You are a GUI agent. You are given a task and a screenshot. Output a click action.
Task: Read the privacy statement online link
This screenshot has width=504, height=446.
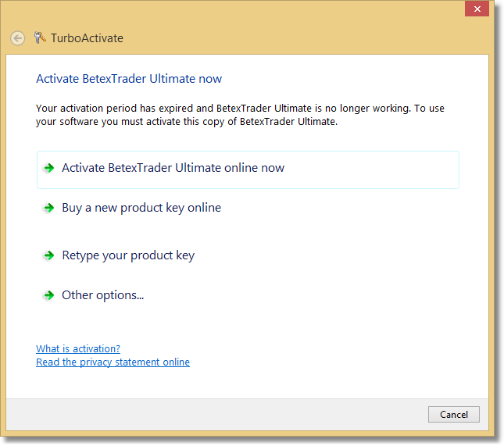tap(113, 362)
